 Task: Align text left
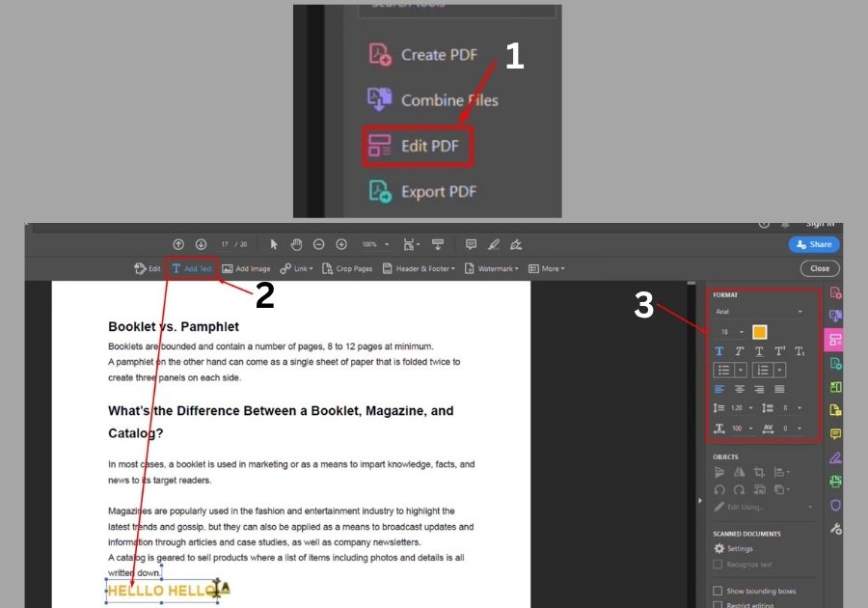click(719, 389)
